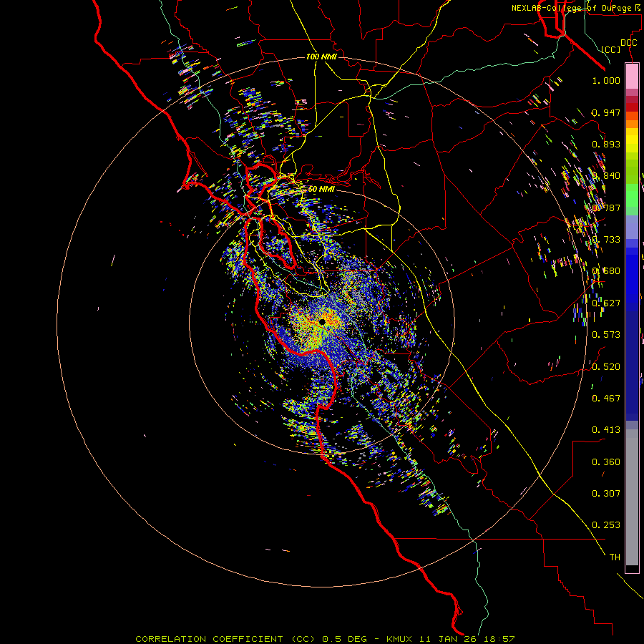Select the 0.467 scale value
The image size is (644, 644).
[x=606, y=399]
